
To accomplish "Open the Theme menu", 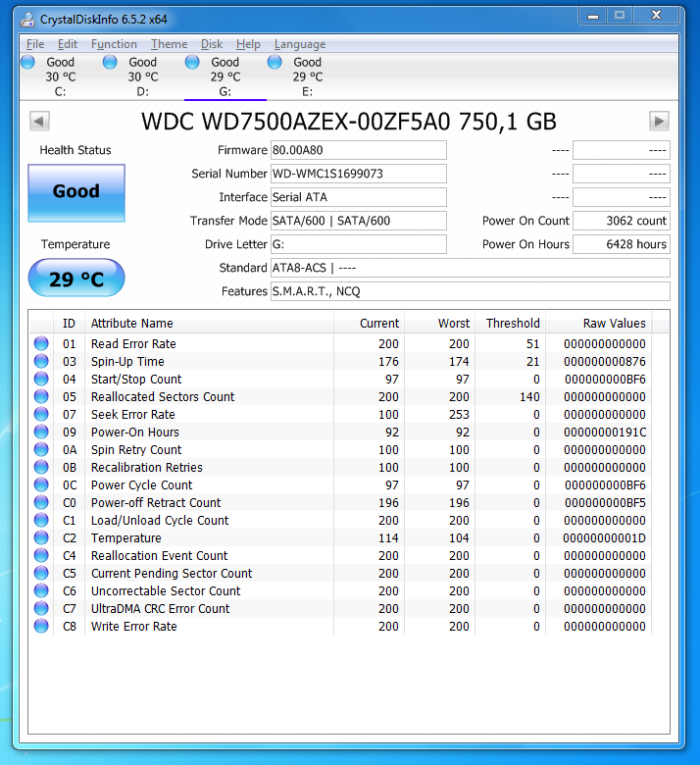I will pos(169,44).
